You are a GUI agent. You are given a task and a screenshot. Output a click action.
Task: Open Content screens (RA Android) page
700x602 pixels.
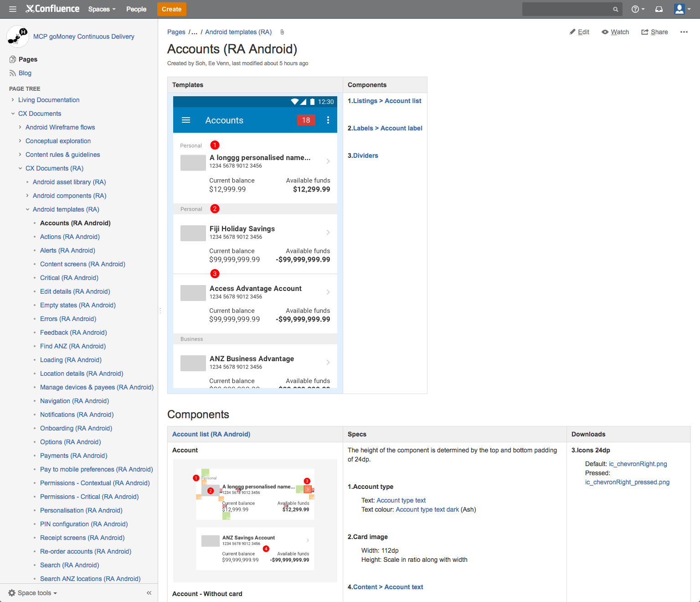(82, 264)
